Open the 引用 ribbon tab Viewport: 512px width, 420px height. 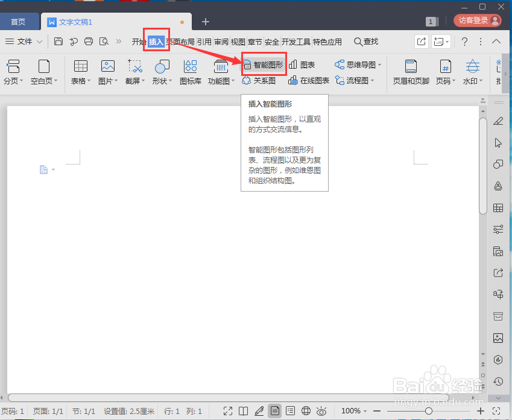point(204,42)
